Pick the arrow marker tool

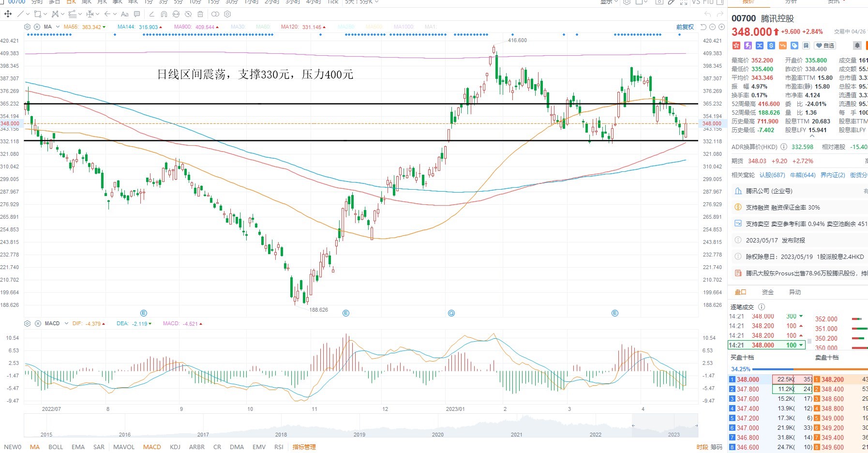point(107,14)
